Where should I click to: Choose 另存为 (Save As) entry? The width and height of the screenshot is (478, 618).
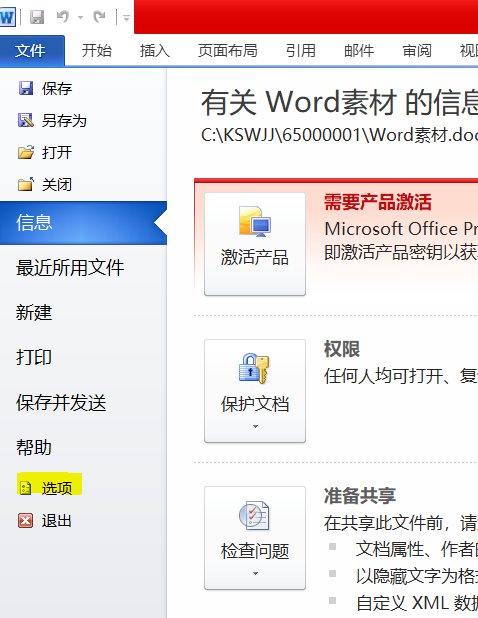(52, 121)
